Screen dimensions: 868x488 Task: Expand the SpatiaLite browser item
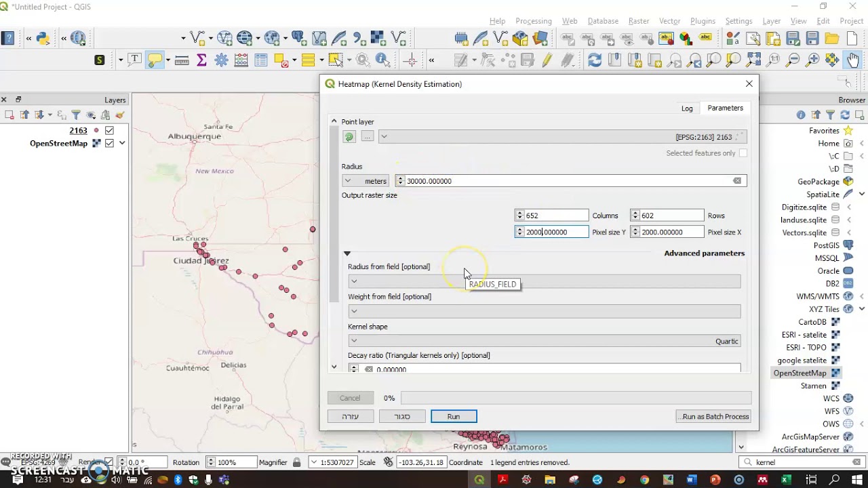pos(861,195)
